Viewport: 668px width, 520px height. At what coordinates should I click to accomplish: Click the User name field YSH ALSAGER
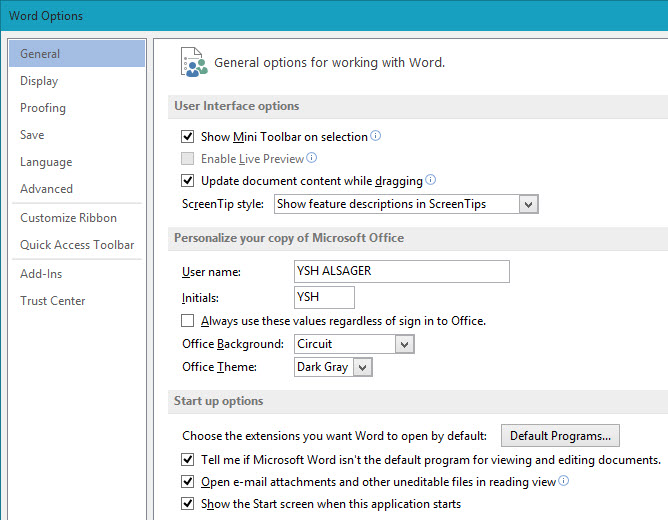(x=402, y=271)
